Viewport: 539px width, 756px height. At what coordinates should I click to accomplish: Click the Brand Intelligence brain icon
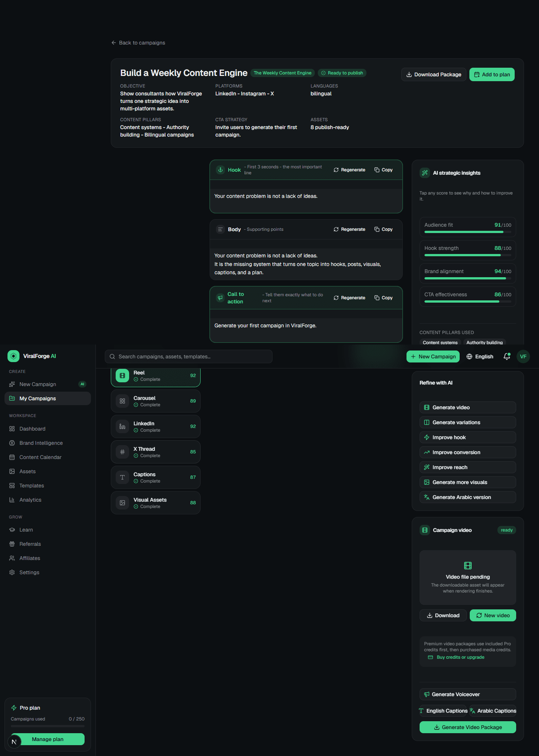tap(12, 443)
